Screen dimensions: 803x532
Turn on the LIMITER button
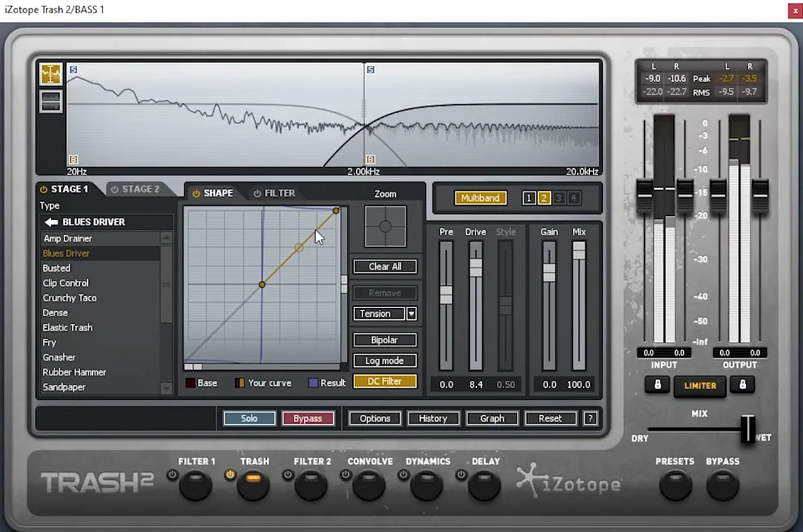click(700, 386)
